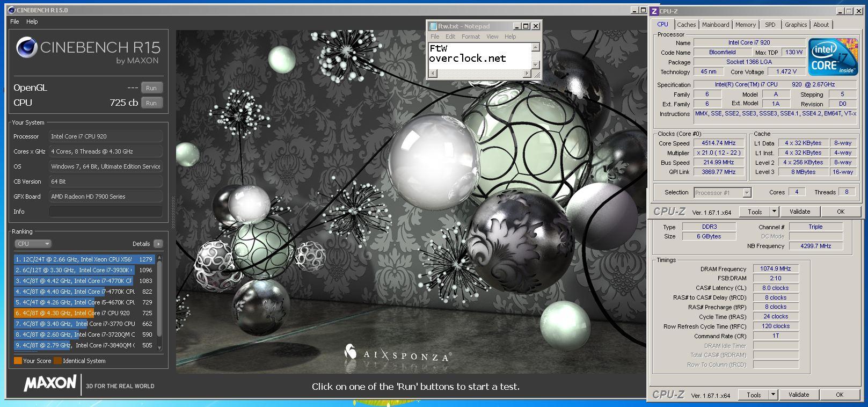The height and width of the screenshot is (407, 868).
Task: Open Notepad File menu
Action: point(435,37)
